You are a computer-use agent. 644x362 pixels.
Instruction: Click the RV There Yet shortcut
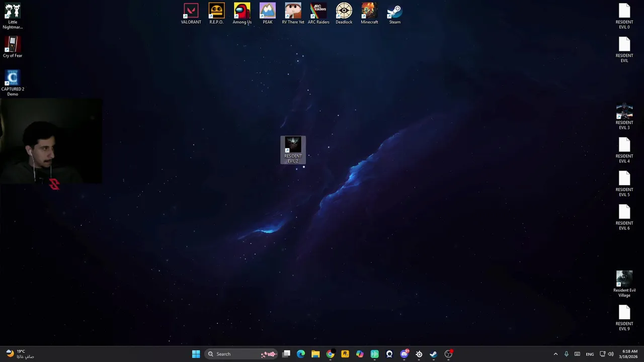tap(293, 14)
